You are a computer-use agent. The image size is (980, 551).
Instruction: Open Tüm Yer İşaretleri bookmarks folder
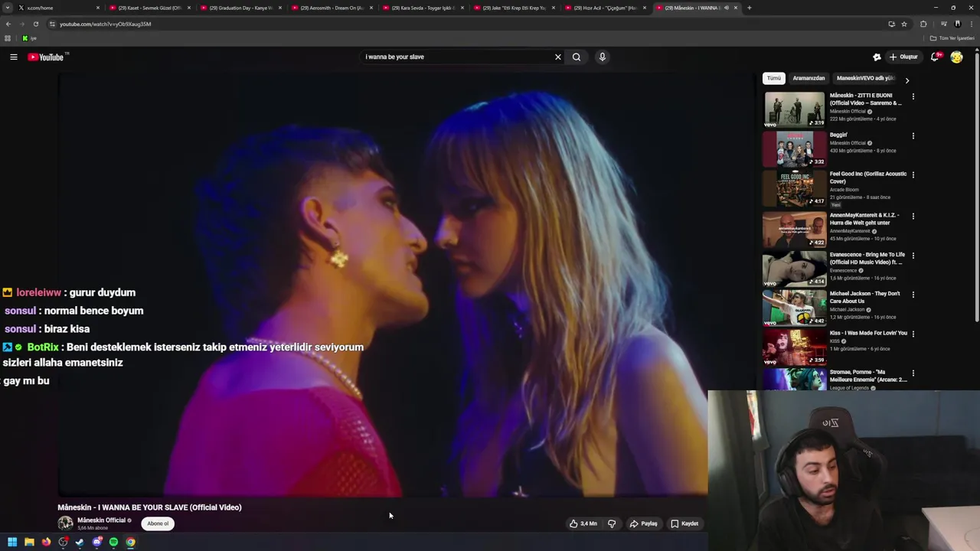click(x=952, y=37)
